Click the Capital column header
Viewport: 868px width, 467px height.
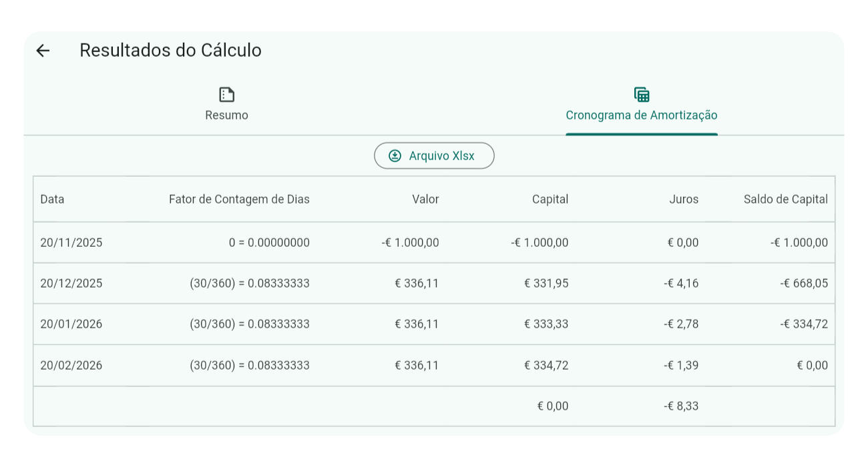pyautogui.click(x=550, y=199)
